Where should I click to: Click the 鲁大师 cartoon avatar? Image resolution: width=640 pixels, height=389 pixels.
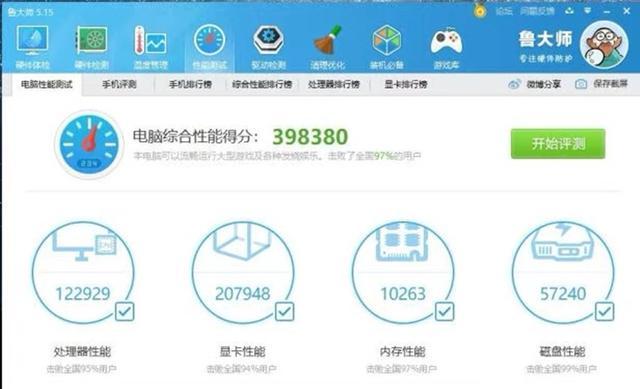pyautogui.click(x=604, y=45)
